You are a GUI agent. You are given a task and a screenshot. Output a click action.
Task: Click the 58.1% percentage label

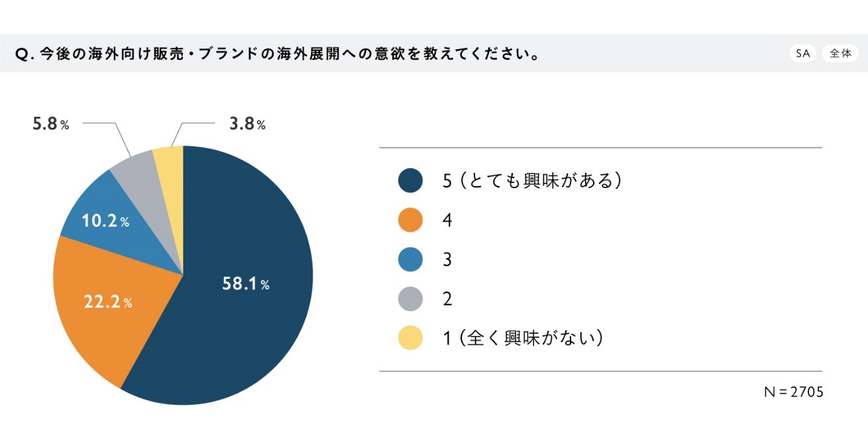pos(245,284)
